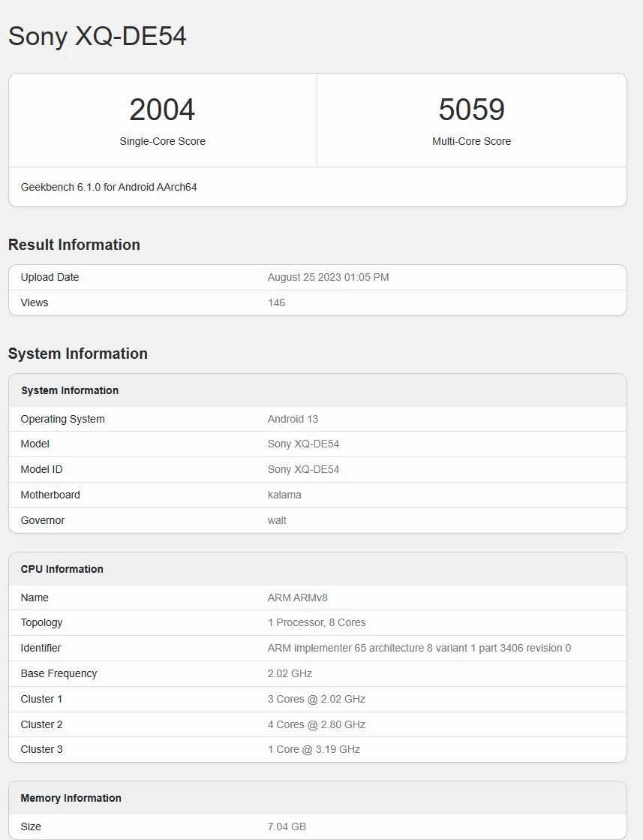Click the Multi-Core Score label
Image resolution: width=643 pixels, height=840 pixels.
point(471,141)
